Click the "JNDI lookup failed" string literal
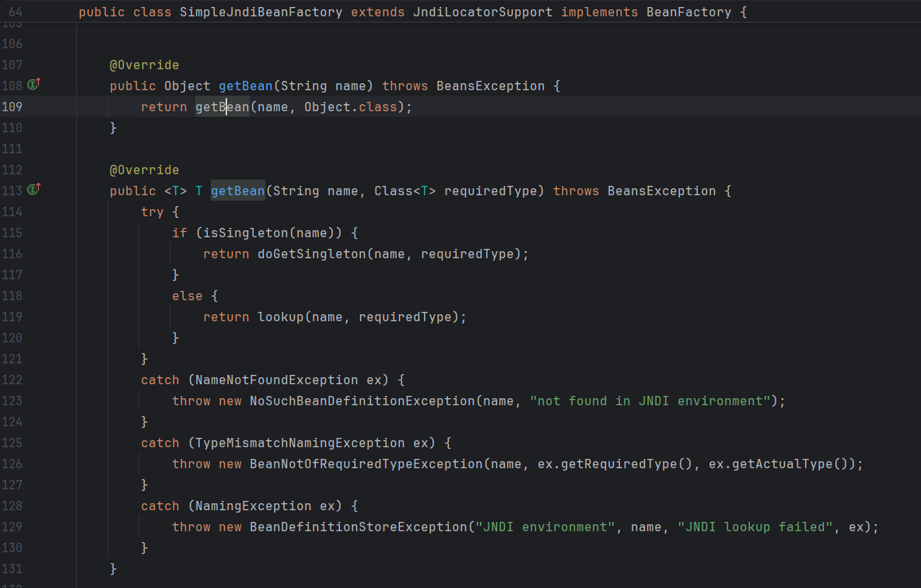The width and height of the screenshot is (921, 588). point(755,527)
